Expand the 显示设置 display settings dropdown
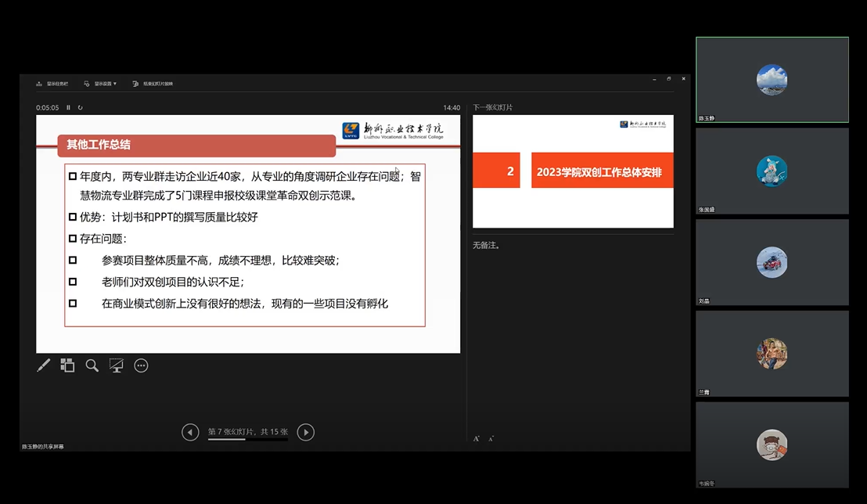The width and height of the screenshot is (867, 504). [101, 84]
